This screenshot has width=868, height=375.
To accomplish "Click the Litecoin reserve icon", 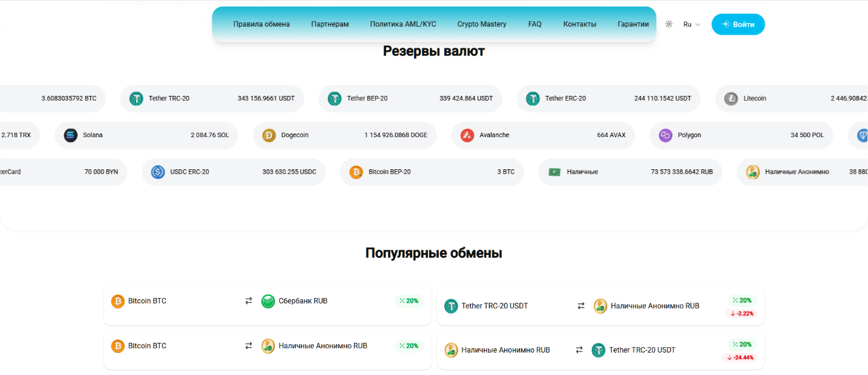I will [731, 98].
